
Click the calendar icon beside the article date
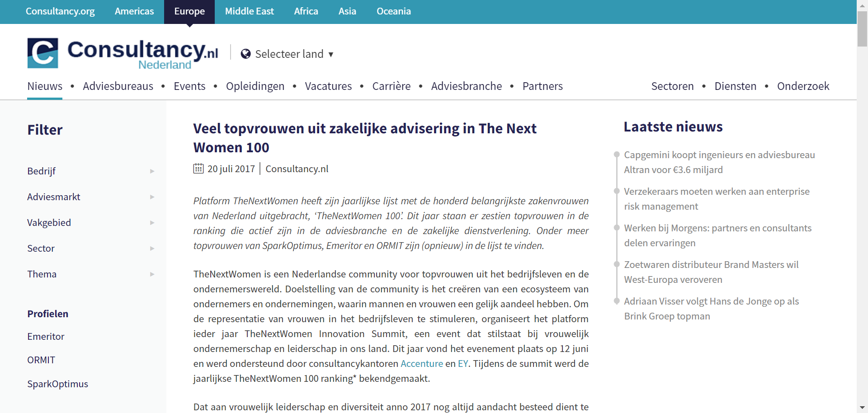click(x=198, y=169)
